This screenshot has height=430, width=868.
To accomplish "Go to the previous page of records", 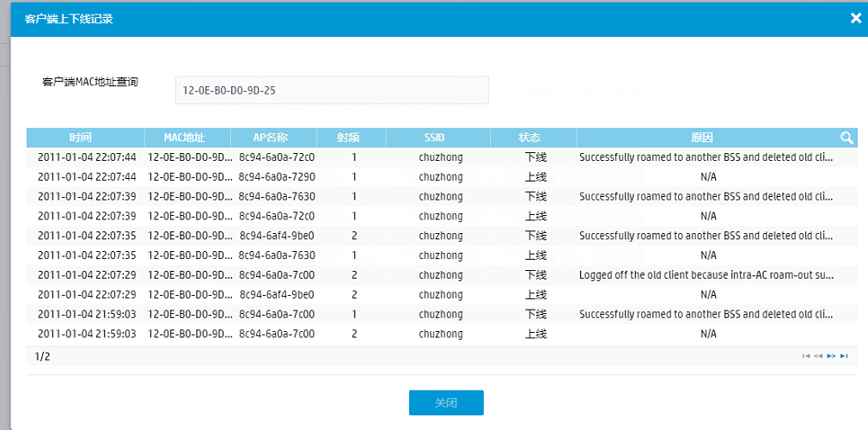I will tap(819, 356).
